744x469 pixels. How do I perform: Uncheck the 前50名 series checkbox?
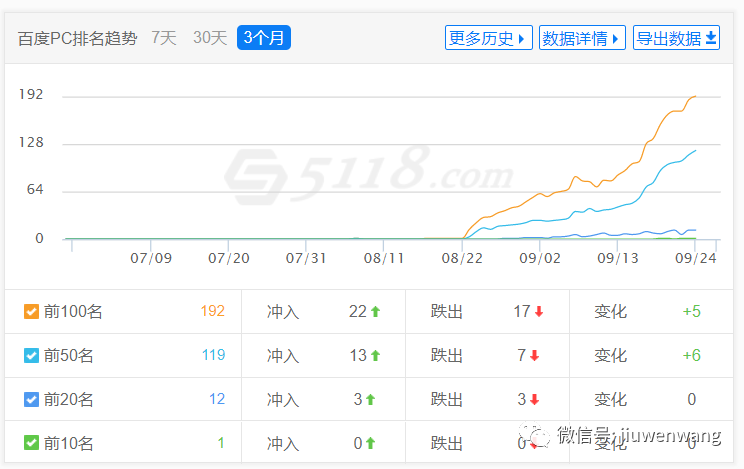click(x=31, y=355)
